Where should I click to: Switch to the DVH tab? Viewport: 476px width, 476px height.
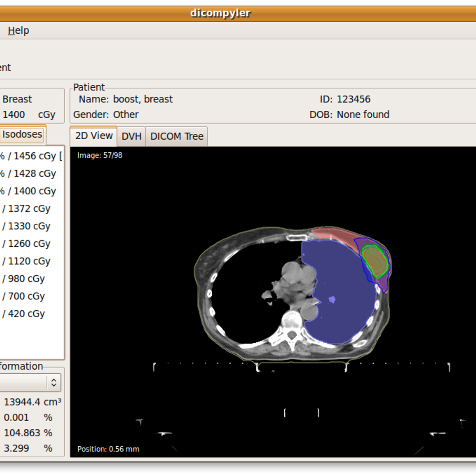131,136
